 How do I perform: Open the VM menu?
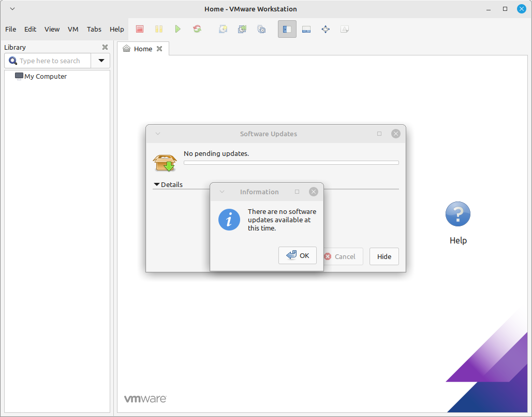pos(73,29)
